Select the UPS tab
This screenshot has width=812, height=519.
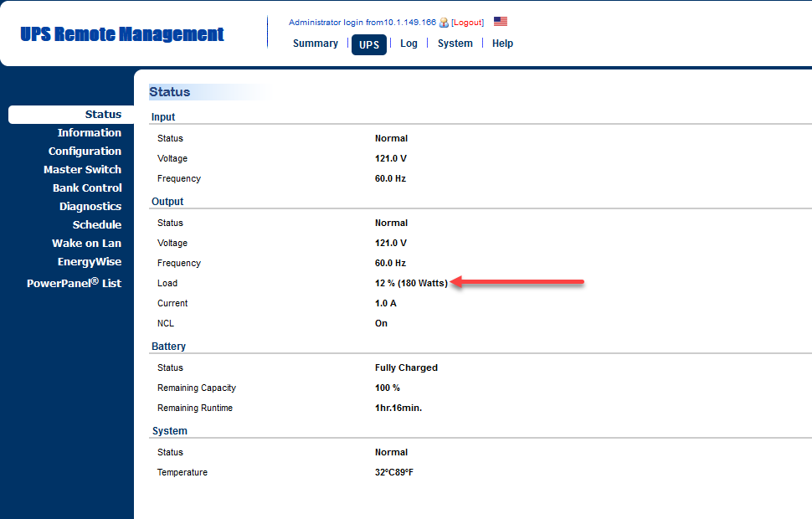coord(369,44)
